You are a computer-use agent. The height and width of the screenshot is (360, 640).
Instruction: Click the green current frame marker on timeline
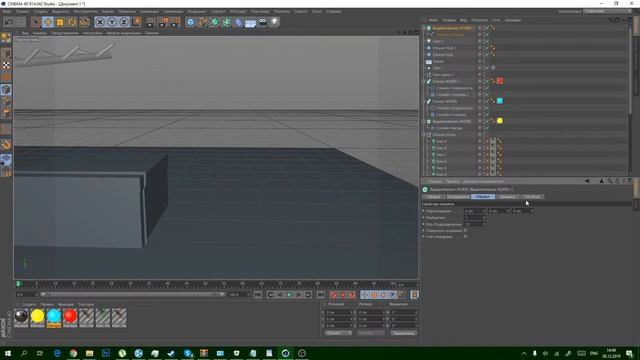[x=18, y=284]
